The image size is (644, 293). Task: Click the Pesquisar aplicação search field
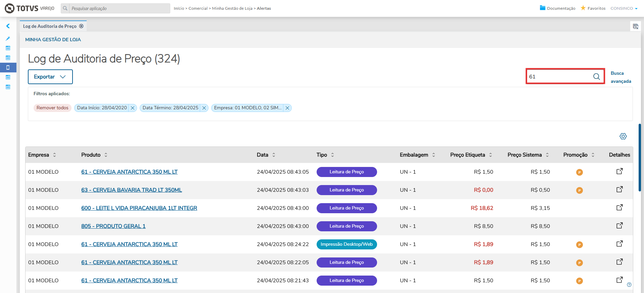click(x=119, y=8)
